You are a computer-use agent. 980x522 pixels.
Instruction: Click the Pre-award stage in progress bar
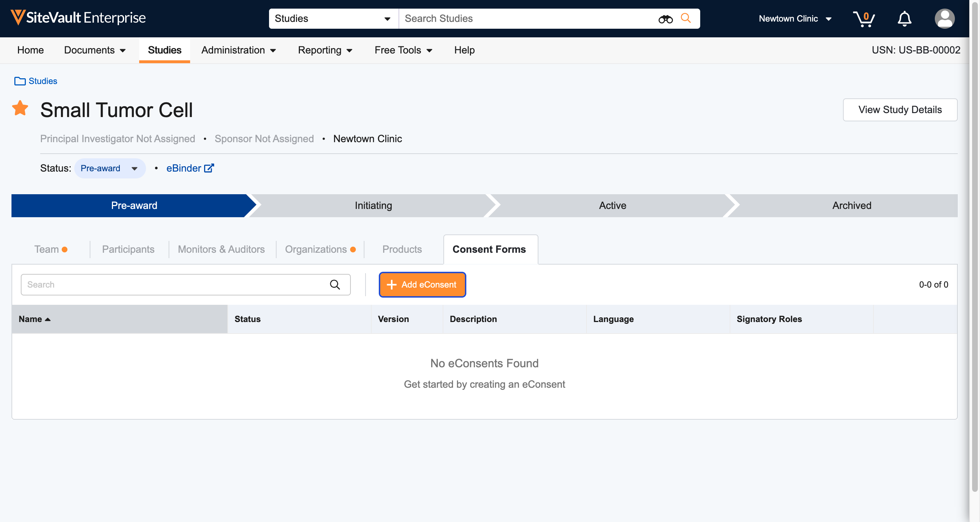click(x=134, y=206)
